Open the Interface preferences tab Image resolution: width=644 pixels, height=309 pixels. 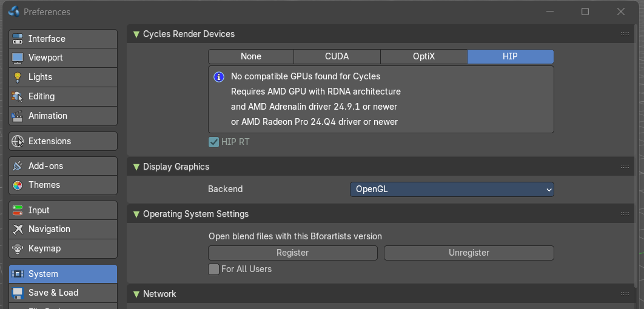[x=63, y=39]
